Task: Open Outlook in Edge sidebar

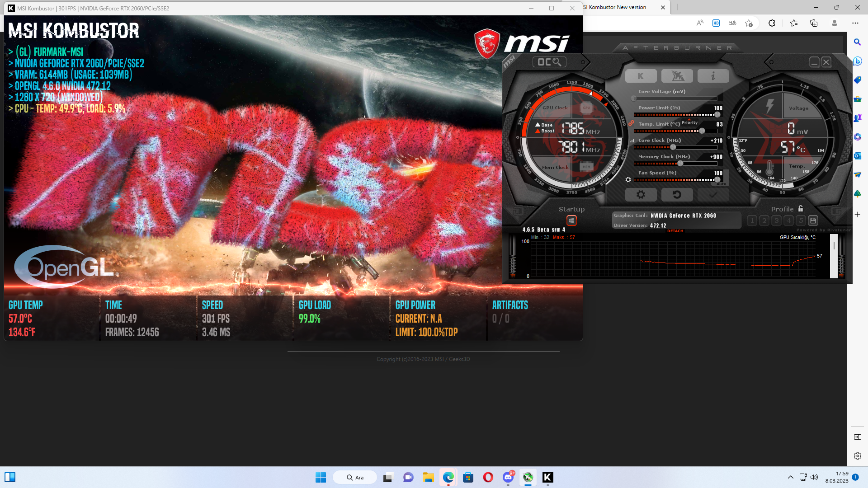Action: tap(857, 156)
